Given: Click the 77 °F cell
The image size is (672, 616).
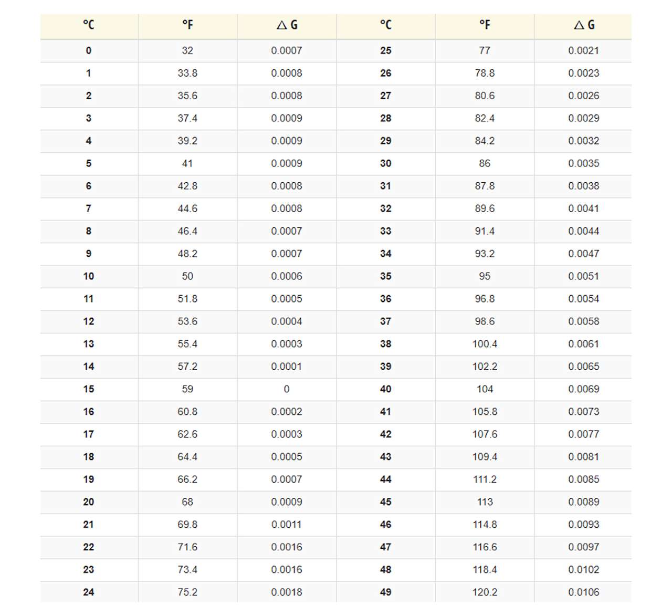Looking at the screenshot, I should point(485,50).
